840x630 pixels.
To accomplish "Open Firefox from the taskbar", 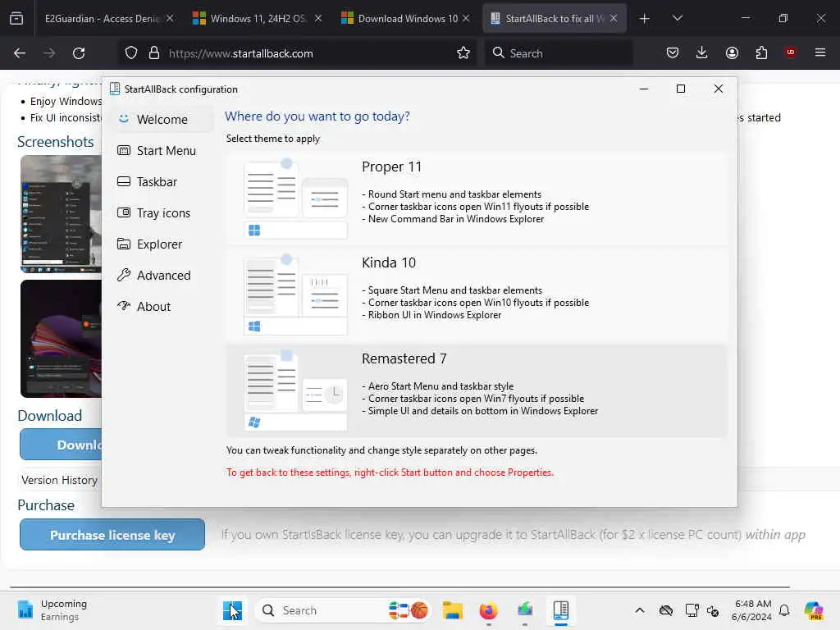I will pyautogui.click(x=488, y=610).
